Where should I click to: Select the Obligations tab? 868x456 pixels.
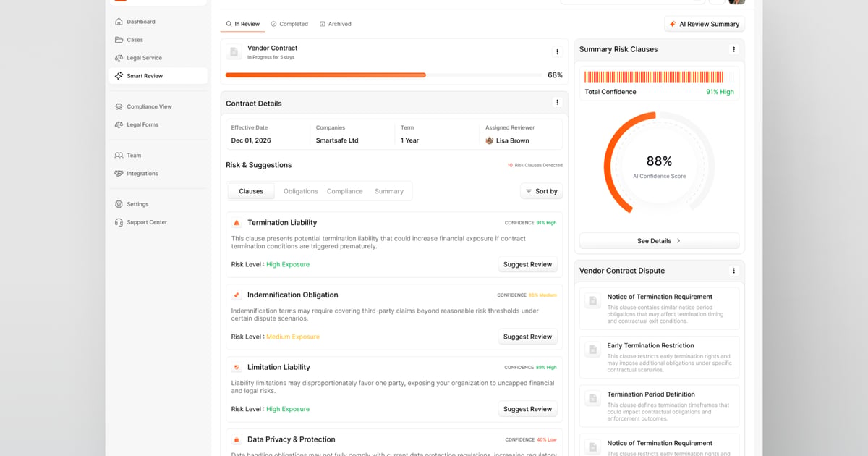coord(301,191)
